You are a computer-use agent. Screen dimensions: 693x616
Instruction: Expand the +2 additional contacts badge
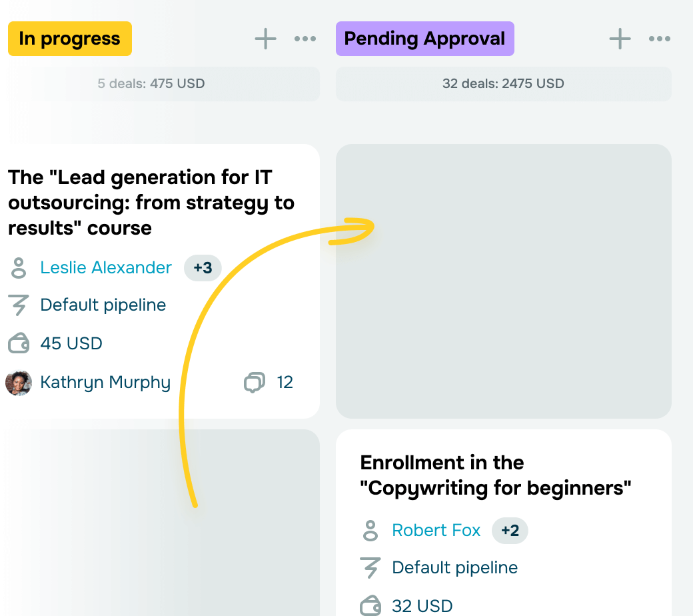point(510,531)
